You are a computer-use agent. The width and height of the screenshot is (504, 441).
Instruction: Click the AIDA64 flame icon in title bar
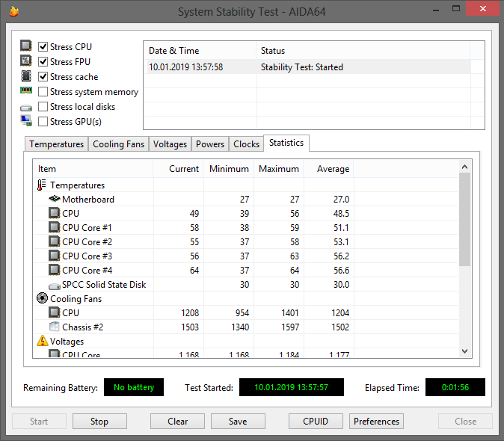[13, 11]
